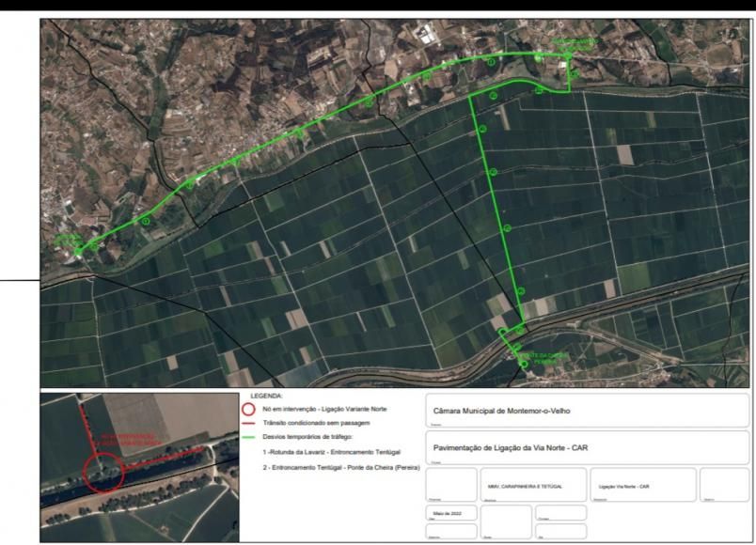This screenshot has width=756, height=545.
Task: Click the green line legend symbol
Action: point(249,437)
